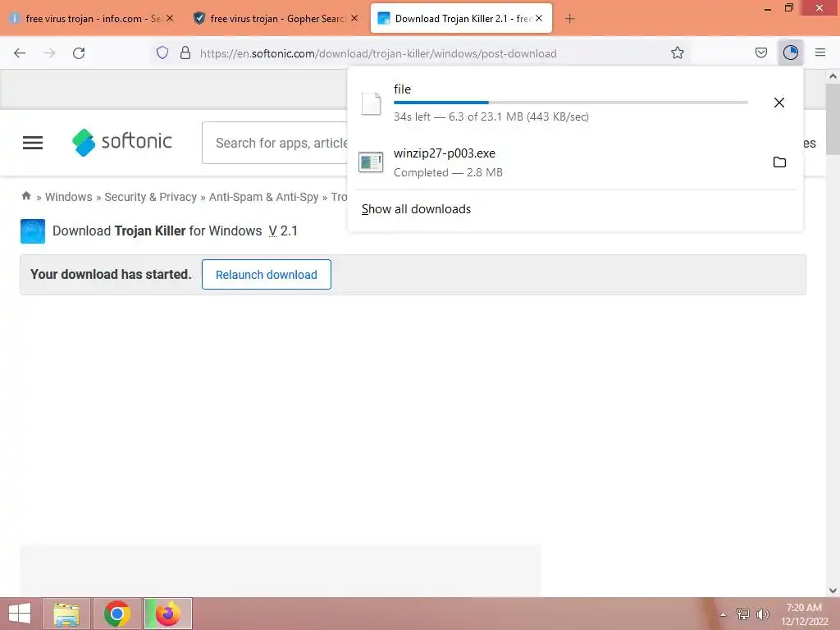Image resolution: width=840 pixels, height=630 pixels.
Task: Click 'Your download has started.' message
Action: pyautogui.click(x=111, y=274)
